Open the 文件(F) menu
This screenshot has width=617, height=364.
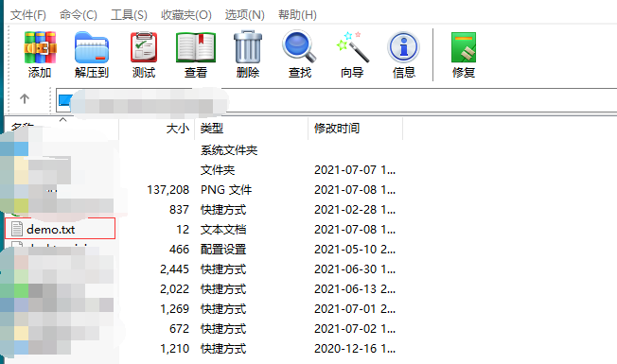click(x=28, y=15)
